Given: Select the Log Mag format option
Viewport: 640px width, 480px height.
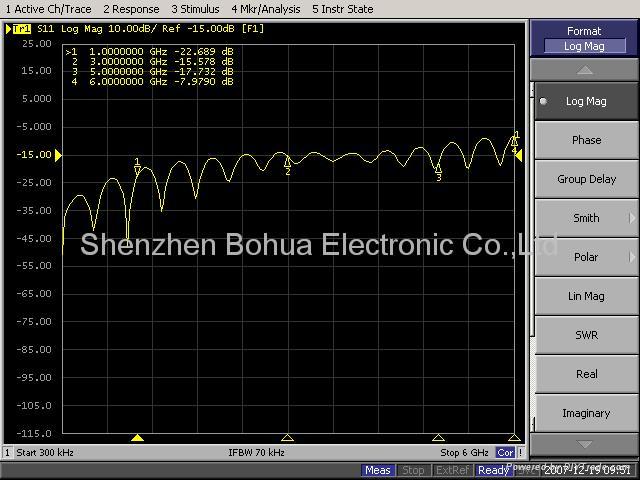Looking at the screenshot, I should tap(585, 101).
